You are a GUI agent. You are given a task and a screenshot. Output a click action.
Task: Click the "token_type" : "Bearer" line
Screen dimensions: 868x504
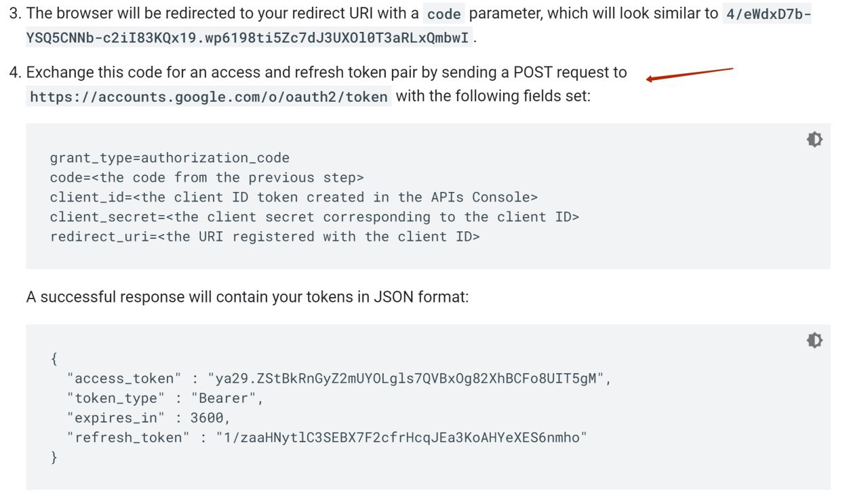coord(165,398)
